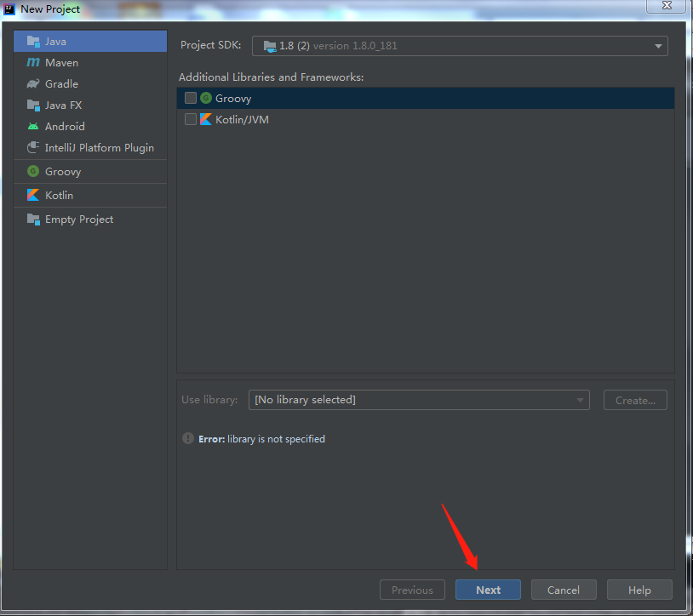The height and width of the screenshot is (616, 693).
Task: Enable the Kotlin/JVM framework checkbox
Action: [x=191, y=119]
